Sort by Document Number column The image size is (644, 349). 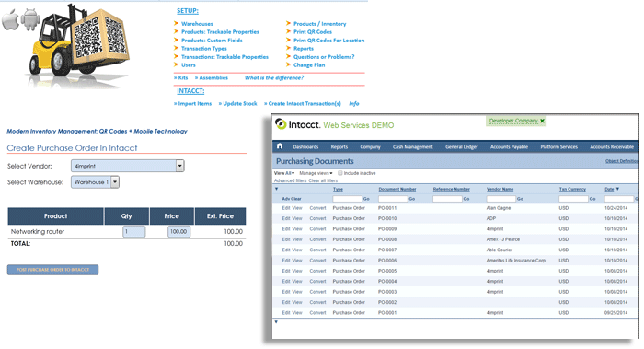(x=397, y=189)
